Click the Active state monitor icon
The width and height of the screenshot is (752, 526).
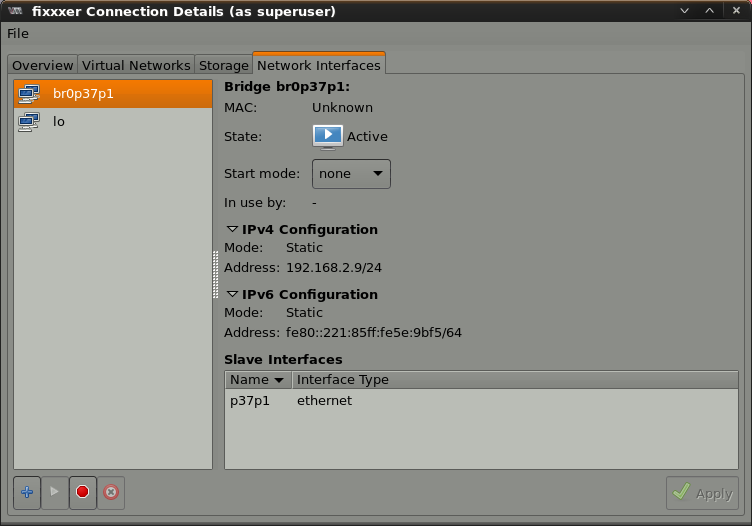[x=328, y=136]
